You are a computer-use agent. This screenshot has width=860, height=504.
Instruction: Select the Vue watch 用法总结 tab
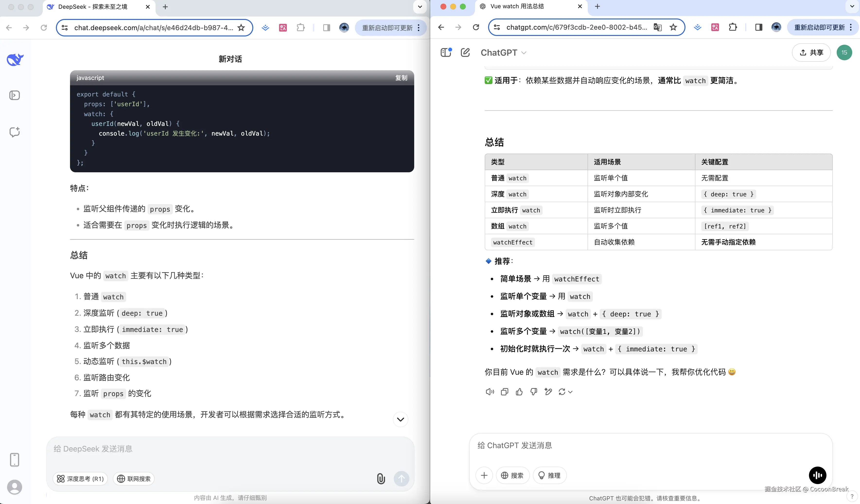pyautogui.click(x=517, y=7)
